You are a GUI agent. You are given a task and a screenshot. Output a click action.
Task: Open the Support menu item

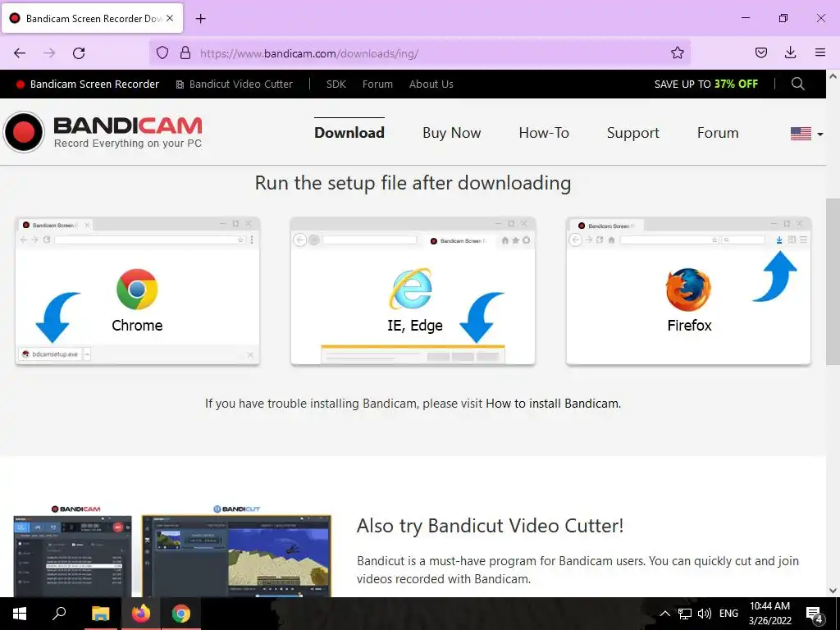(632, 133)
